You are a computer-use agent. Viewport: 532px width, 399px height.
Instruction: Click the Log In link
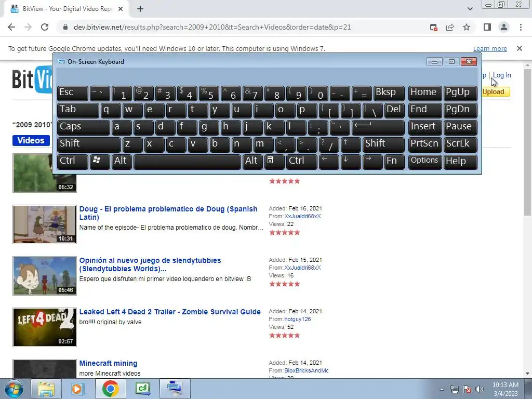coord(502,75)
